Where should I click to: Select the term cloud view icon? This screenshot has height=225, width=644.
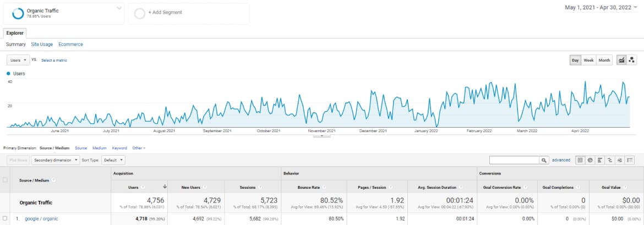point(620,160)
